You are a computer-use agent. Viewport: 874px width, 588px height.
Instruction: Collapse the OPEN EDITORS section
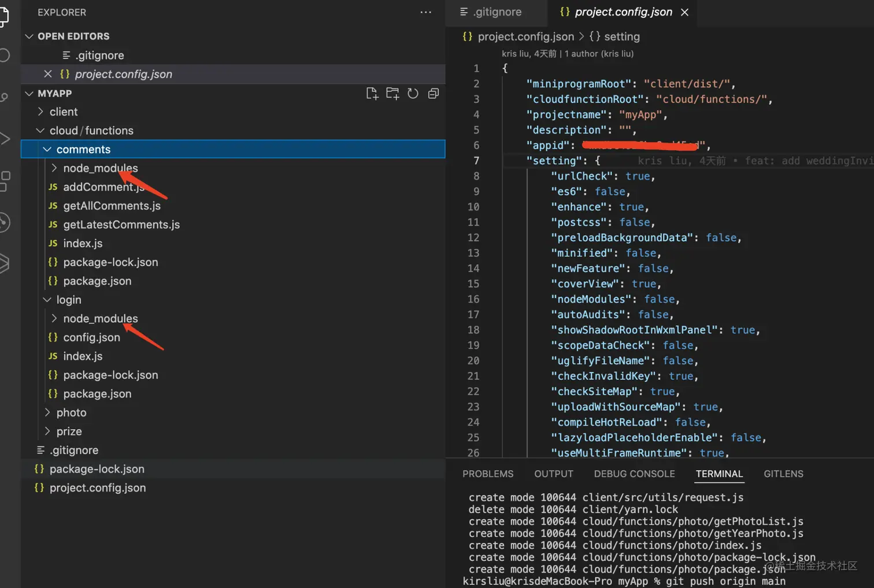click(29, 36)
